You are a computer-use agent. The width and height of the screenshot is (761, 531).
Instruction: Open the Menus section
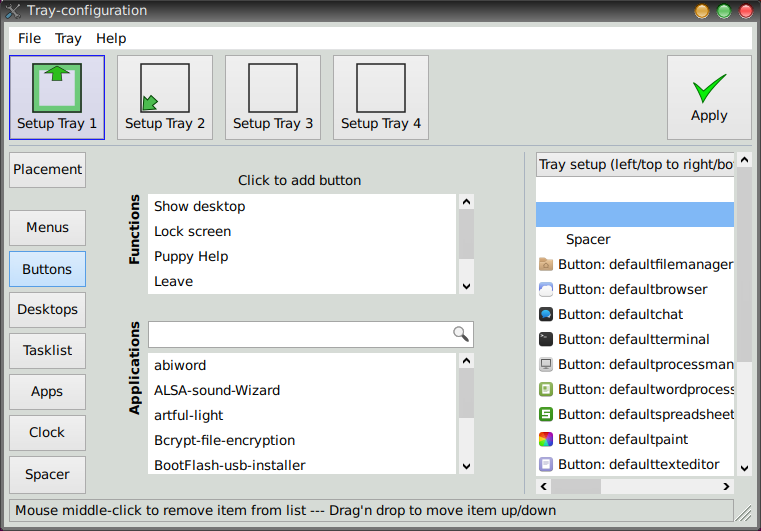[x=48, y=228]
